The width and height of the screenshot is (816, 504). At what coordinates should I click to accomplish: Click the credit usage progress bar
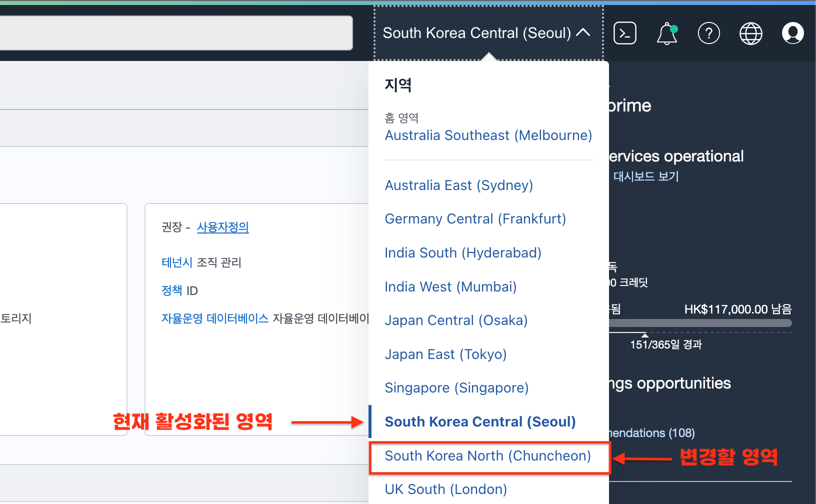click(x=700, y=323)
